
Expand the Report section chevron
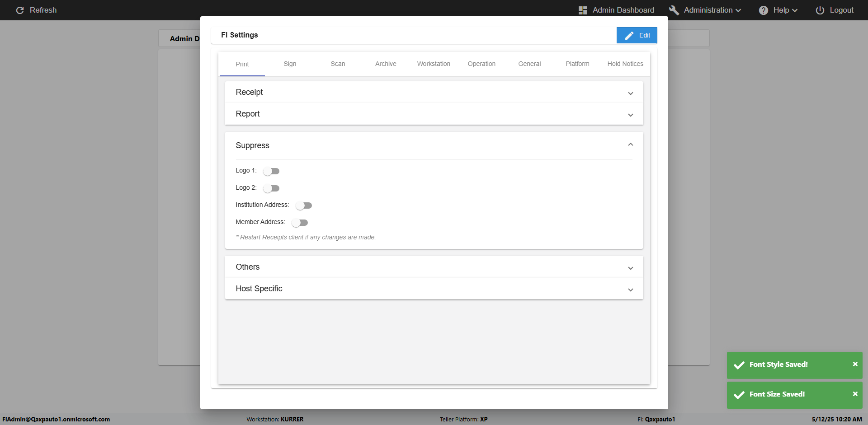point(630,115)
